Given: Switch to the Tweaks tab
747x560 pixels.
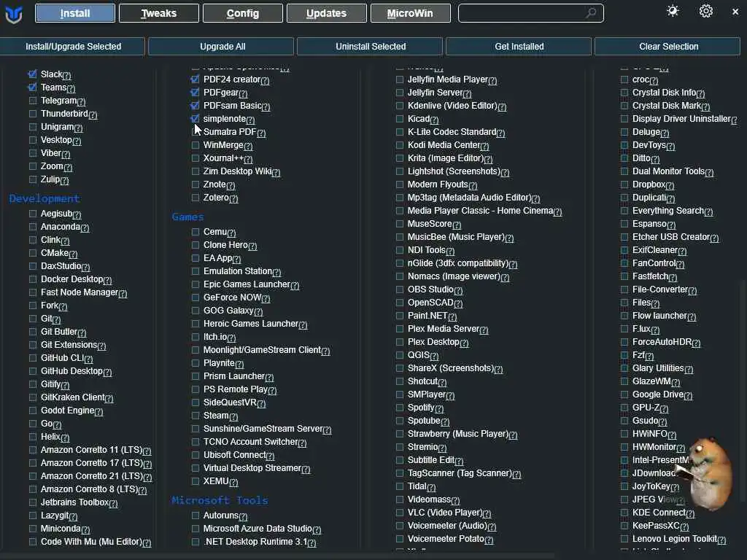Looking at the screenshot, I should (158, 13).
